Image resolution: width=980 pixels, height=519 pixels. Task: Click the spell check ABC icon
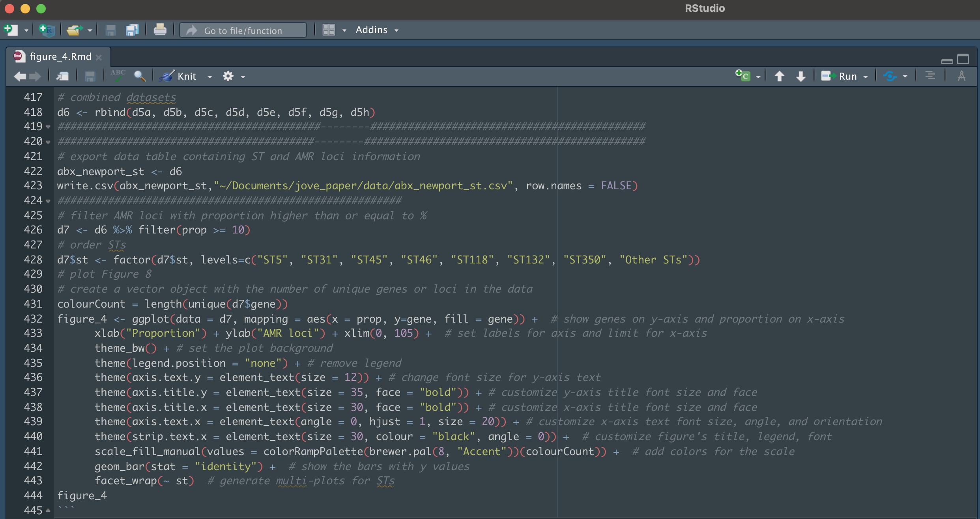[118, 76]
